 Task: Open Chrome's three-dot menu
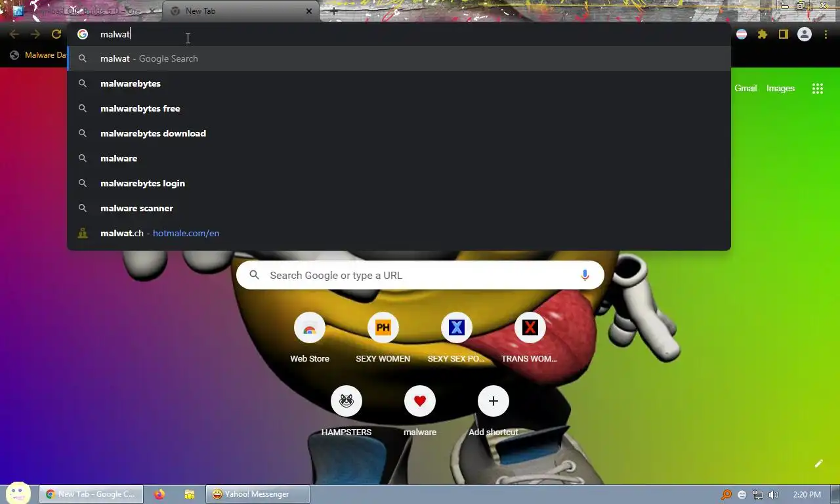pyautogui.click(x=826, y=35)
